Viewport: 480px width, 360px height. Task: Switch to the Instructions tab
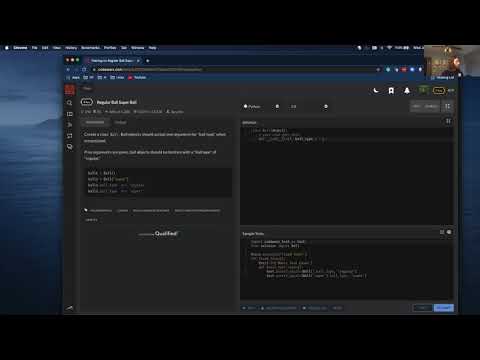95,122
